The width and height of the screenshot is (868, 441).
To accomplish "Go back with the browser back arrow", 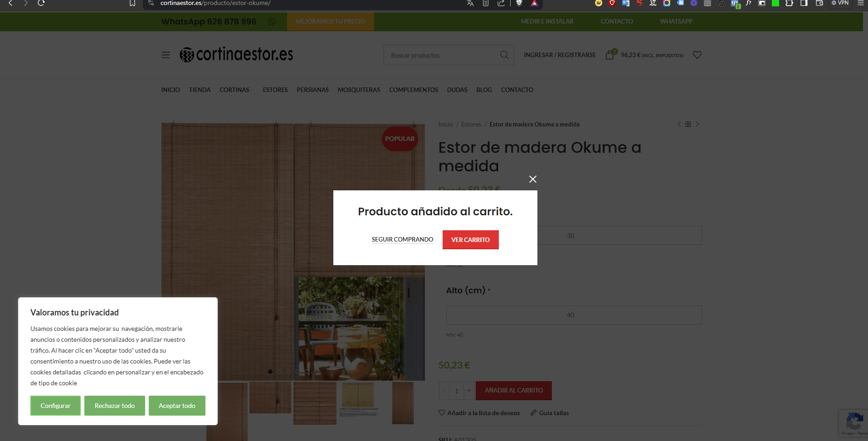I will point(10,3).
